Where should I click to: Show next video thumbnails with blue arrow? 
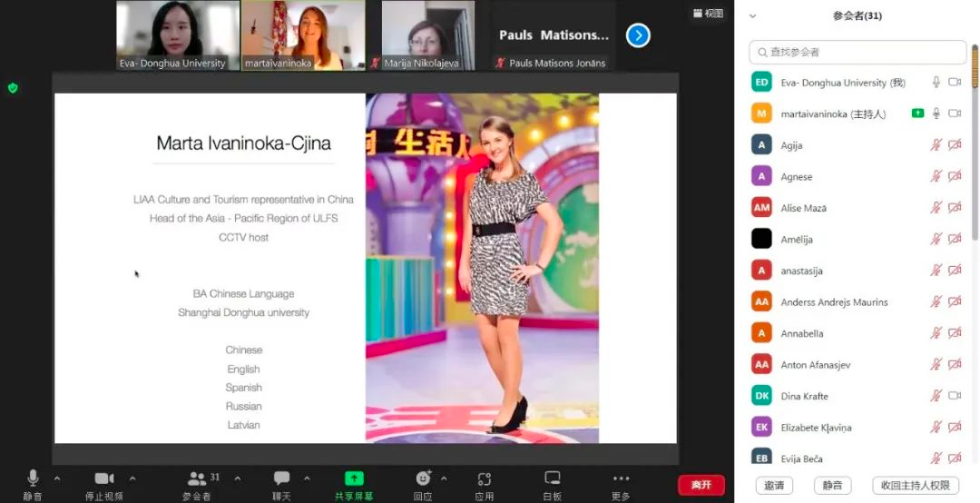(x=638, y=35)
